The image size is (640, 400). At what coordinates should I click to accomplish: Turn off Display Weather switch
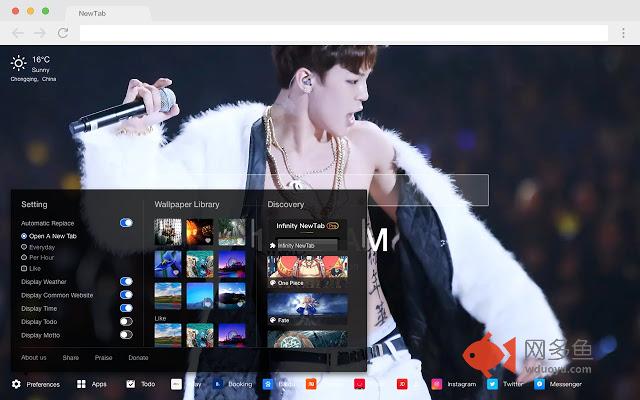pos(126,282)
